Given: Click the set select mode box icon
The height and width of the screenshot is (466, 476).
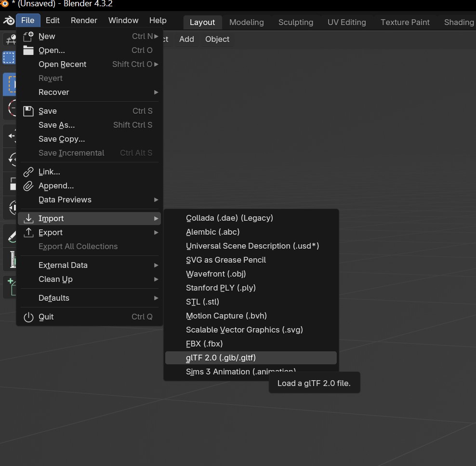Looking at the screenshot, I should 9,57.
